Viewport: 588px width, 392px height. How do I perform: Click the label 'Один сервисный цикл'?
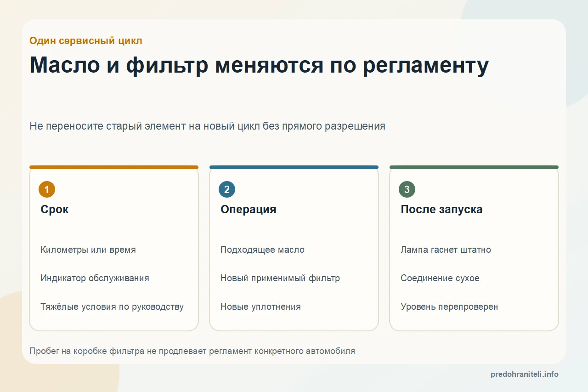pyautogui.click(x=86, y=40)
